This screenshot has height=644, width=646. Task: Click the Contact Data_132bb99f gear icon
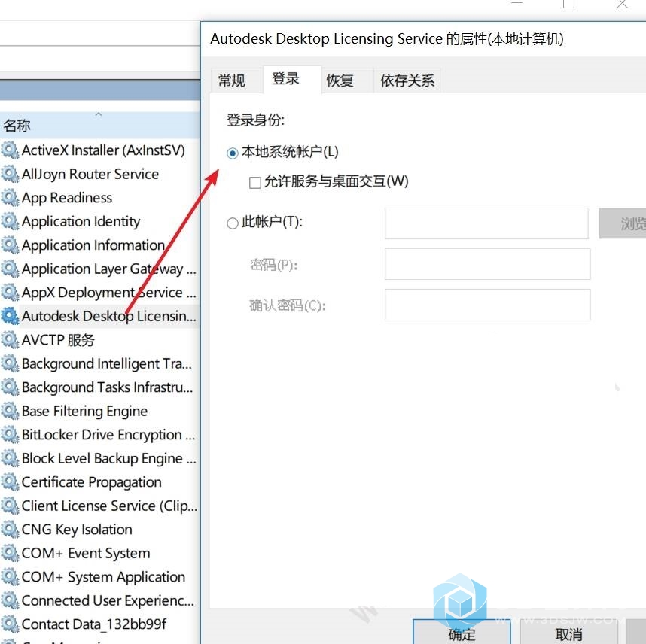click(10, 624)
